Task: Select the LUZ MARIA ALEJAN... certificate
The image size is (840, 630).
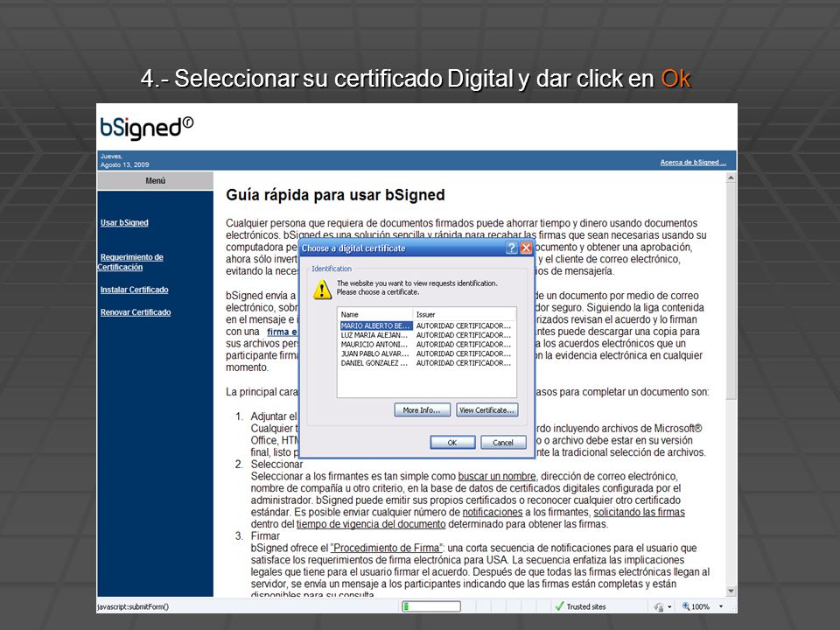Action: (x=374, y=335)
